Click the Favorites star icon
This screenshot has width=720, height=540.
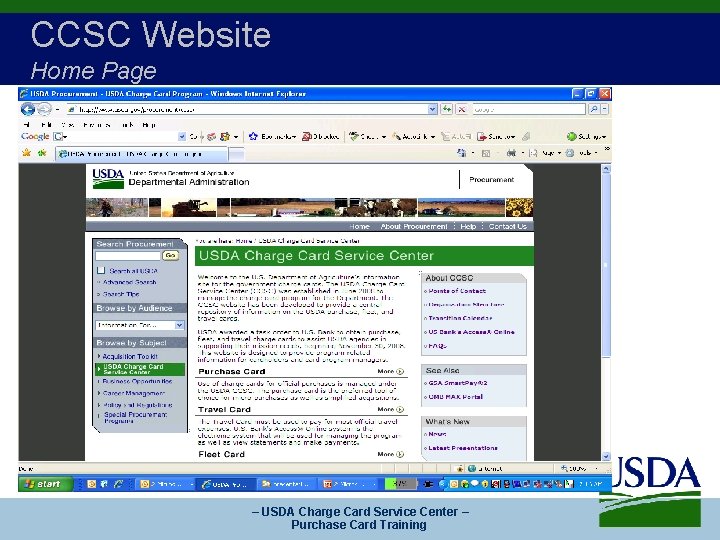(26, 152)
